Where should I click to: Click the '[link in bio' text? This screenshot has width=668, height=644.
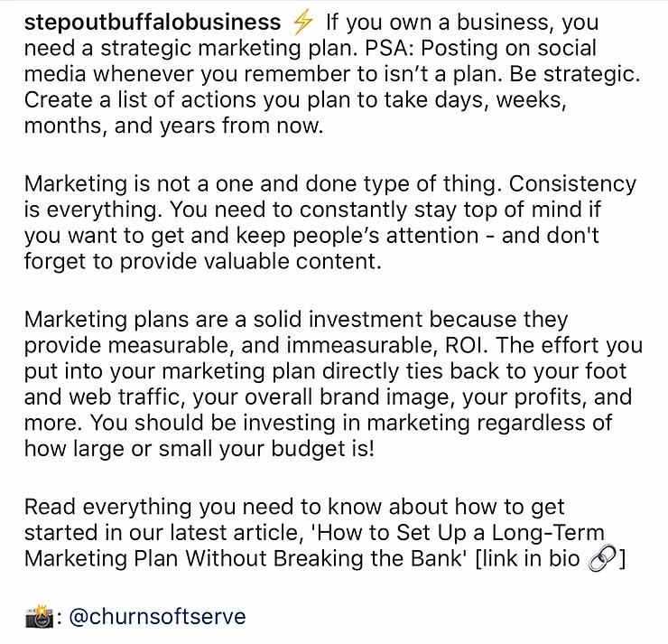click(x=527, y=559)
